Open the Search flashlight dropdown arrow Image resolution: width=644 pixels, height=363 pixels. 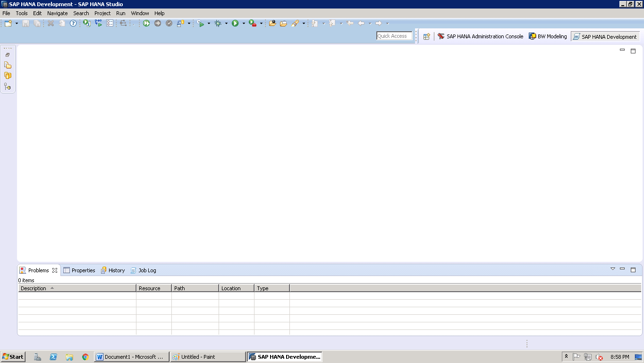tap(304, 23)
